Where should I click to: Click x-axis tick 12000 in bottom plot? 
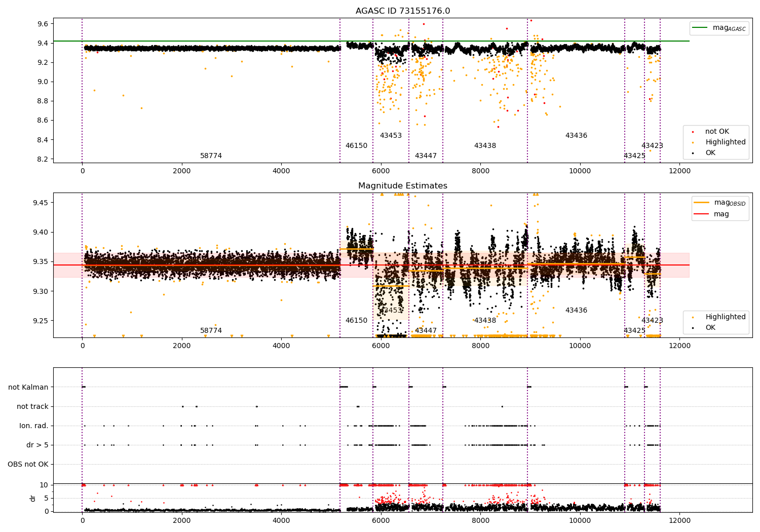(679, 520)
